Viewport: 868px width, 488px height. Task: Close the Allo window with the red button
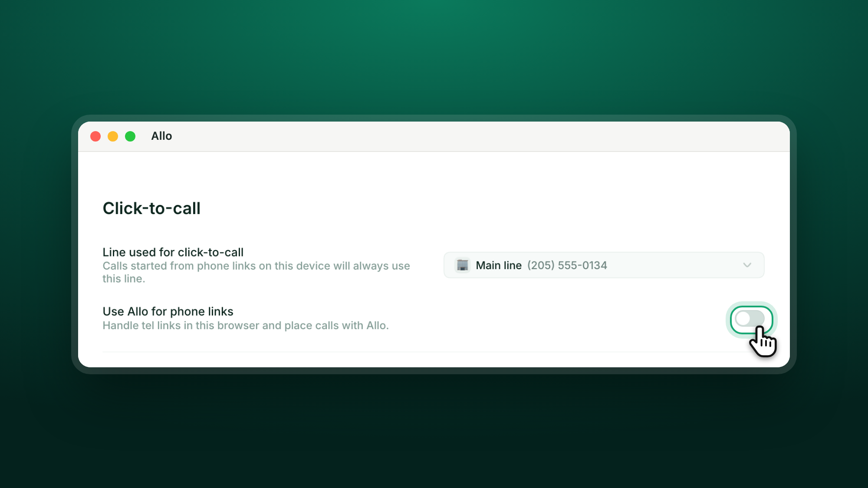click(x=95, y=136)
